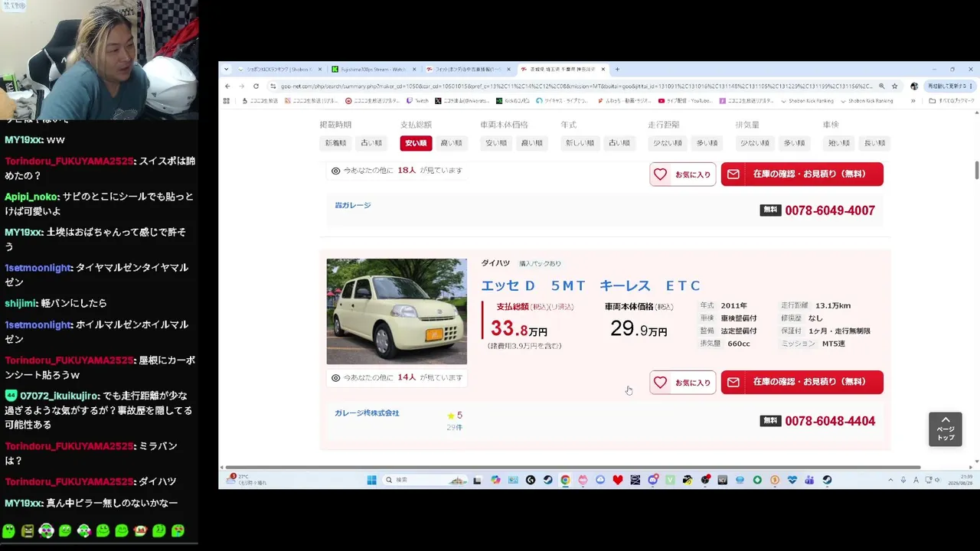Go back in the browser
This screenshot has width=980, height=551.
[227, 86]
